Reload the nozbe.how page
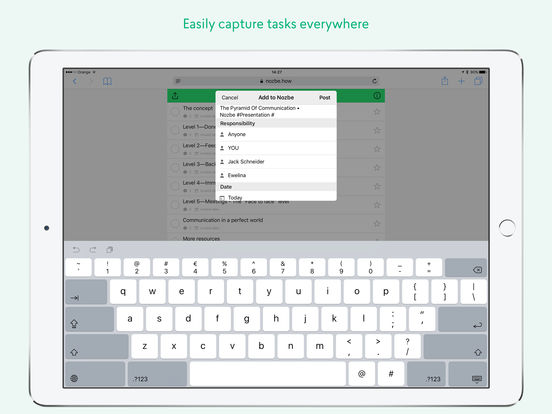The width and height of the screenshot is (552, 414). pos(375,81)
